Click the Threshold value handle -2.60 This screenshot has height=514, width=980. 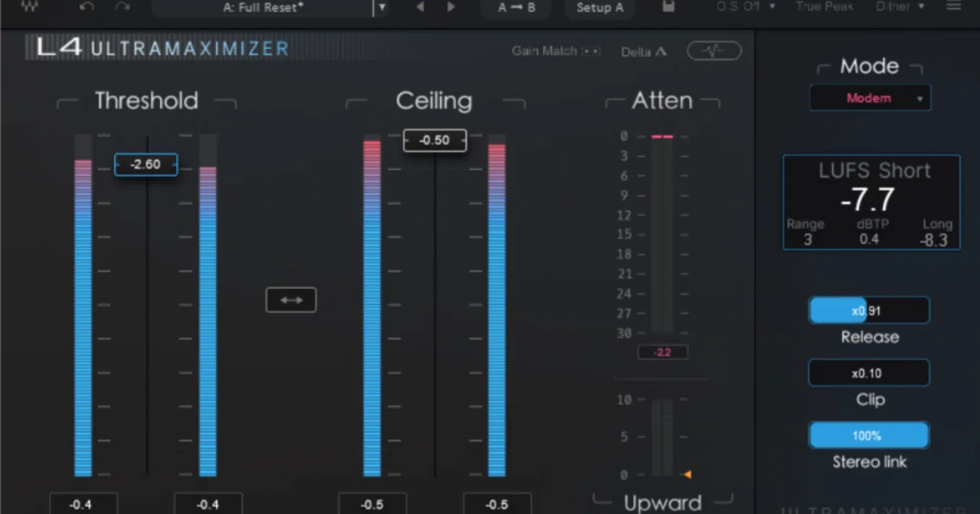tap(145, 165)
